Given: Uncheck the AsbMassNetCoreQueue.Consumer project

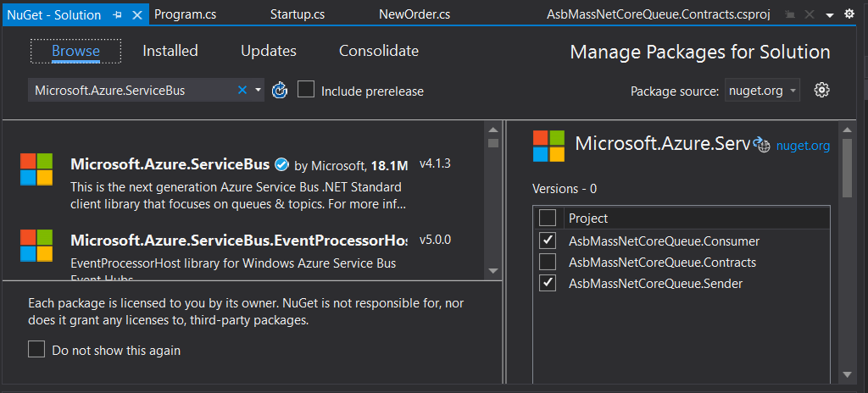Looking at the screenshot, I should point(548,241).
